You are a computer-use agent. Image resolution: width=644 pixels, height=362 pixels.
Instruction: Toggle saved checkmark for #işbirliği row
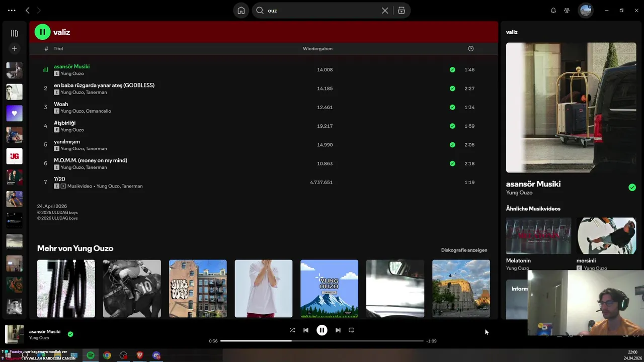(x=452, y=126)
